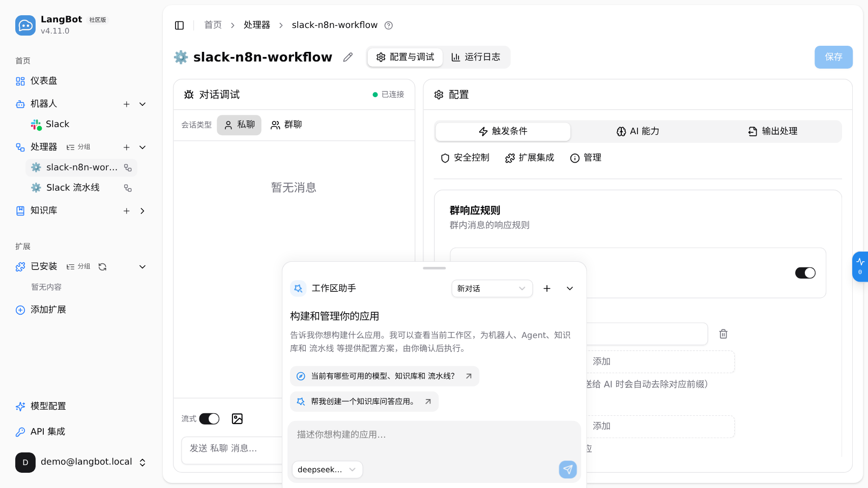868x488 pixels.
Task: Toggle the sidebar panel icon
Action: pyautogui.click(x=179, y=25)
